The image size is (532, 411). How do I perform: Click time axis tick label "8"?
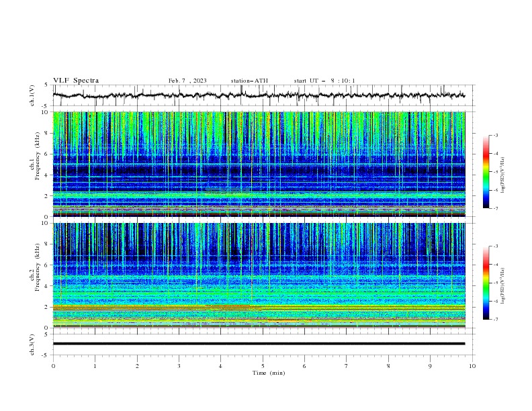coord(388,366)
